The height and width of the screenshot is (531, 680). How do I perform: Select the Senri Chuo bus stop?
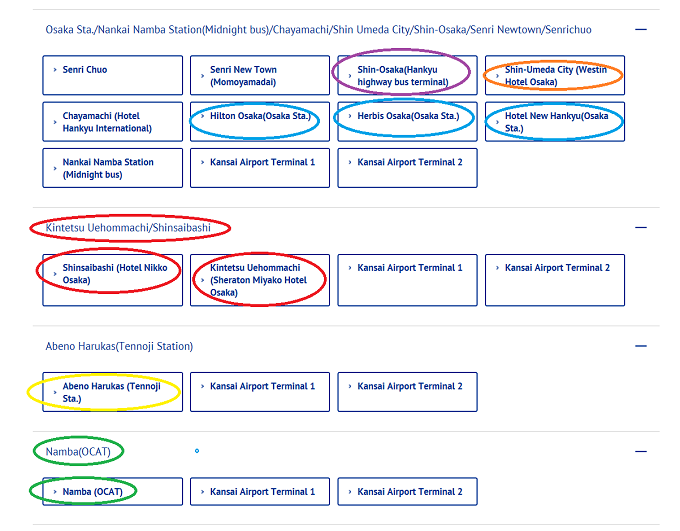(x=112, y=75)
